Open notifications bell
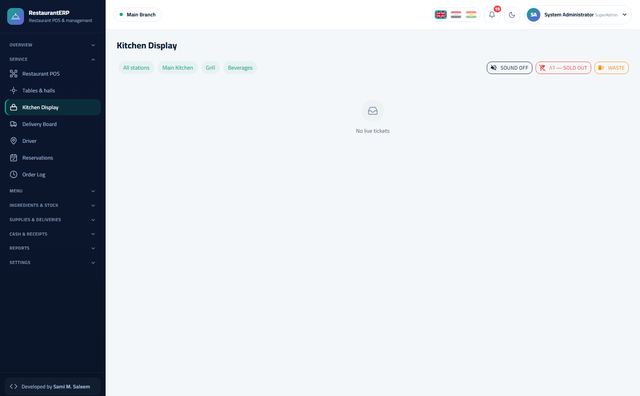The width and height of the screenshot is (640, 396). point(492,15)
